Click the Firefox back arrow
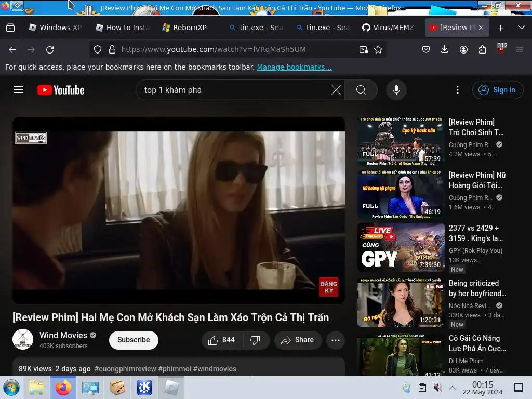The width and height of the screenshot is (532, 399). [x=12, y=49]
